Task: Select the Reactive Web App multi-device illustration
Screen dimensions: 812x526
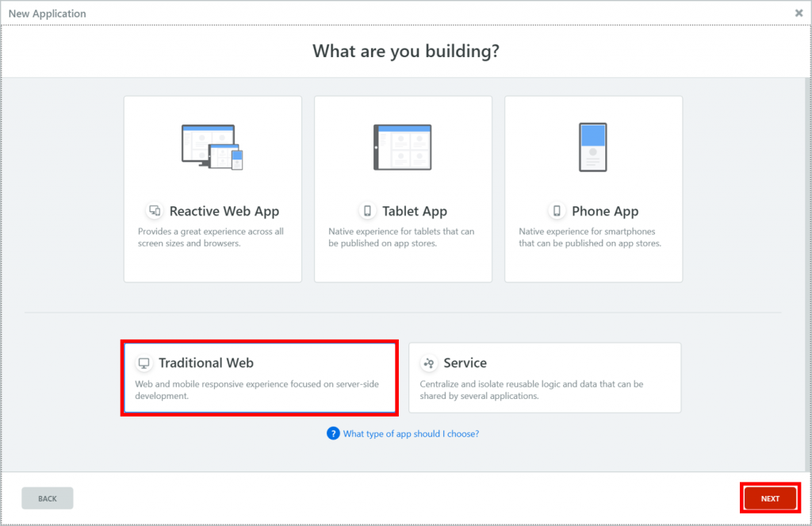Action: tap(213, 147)
